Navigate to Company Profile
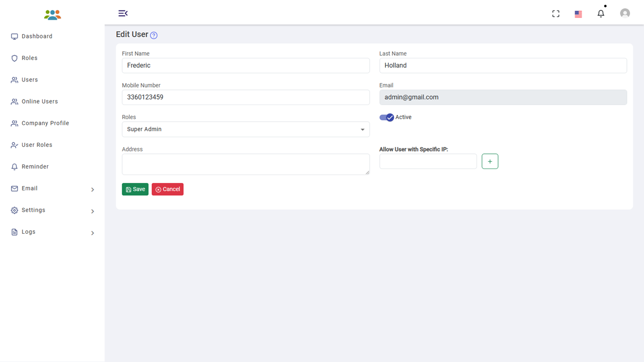Viewport: 644px width, 362px height. [45, 123]
